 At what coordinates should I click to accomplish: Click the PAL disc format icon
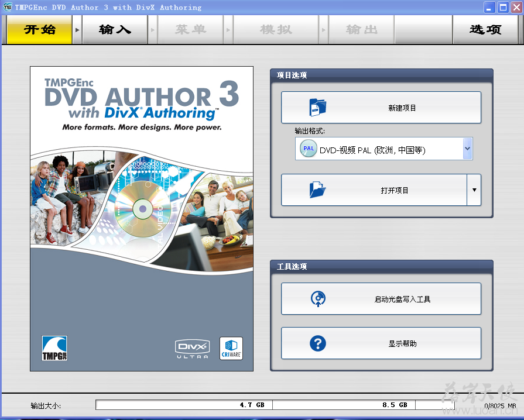click(x=309, y=149)
